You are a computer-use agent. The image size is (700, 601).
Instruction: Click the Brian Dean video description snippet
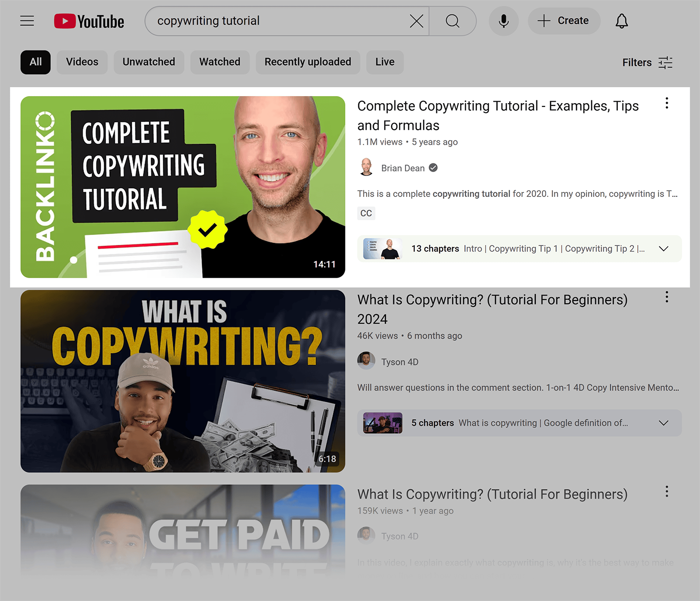click(x=518, y=194)
